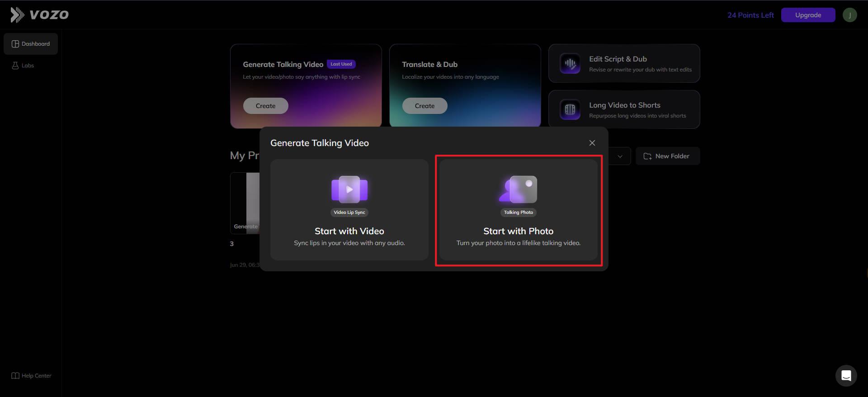Close the Generate Talking Video dialog
The height and width of the screenshot is (397, 868).
pos(592,143)
